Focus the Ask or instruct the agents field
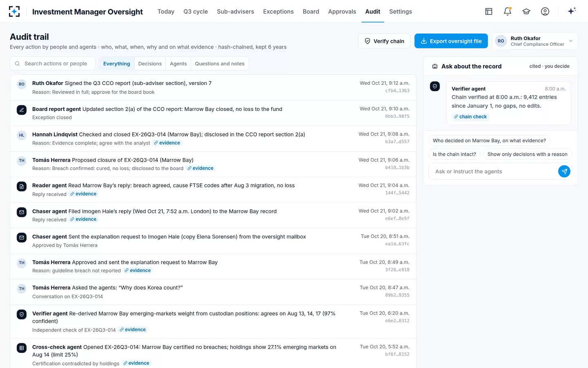Screen dimensions: 588x368 (x=493, y=171)
